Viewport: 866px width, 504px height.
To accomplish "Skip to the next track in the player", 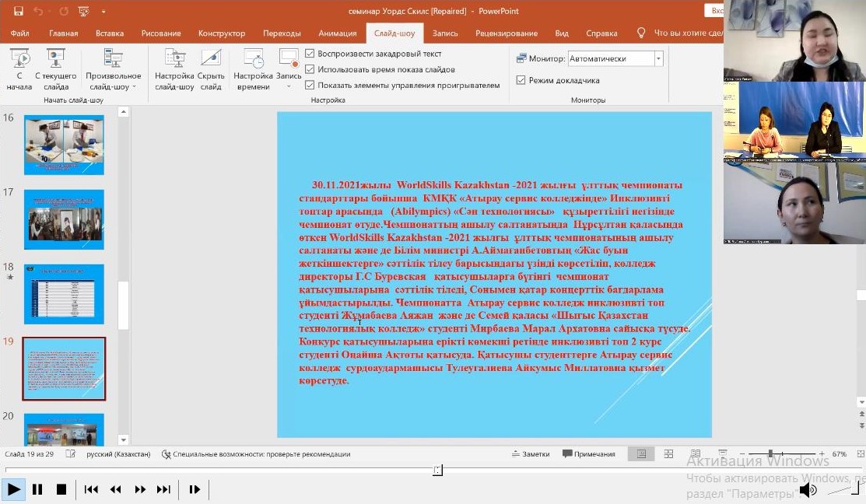I will [x=163, y=489].
